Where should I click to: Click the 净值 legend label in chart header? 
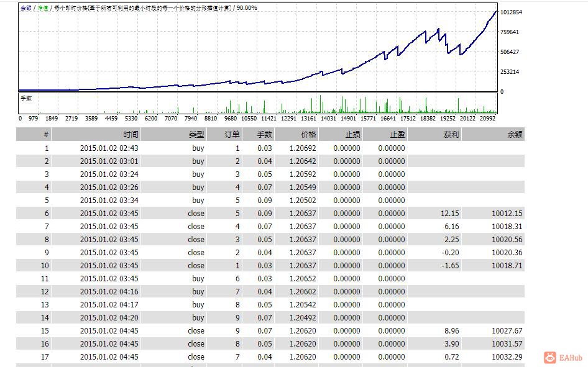point(43,8)
